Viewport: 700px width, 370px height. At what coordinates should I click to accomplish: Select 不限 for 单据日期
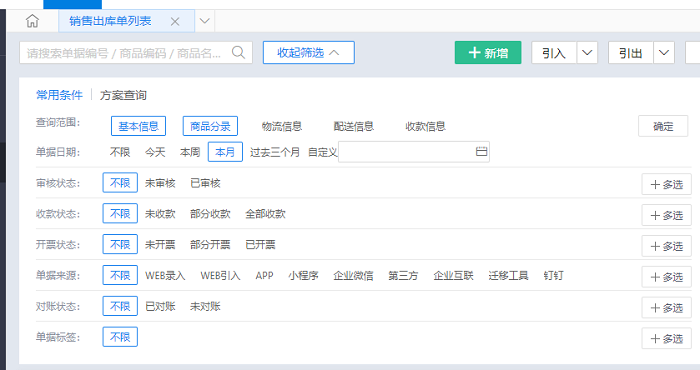point(120,152)
